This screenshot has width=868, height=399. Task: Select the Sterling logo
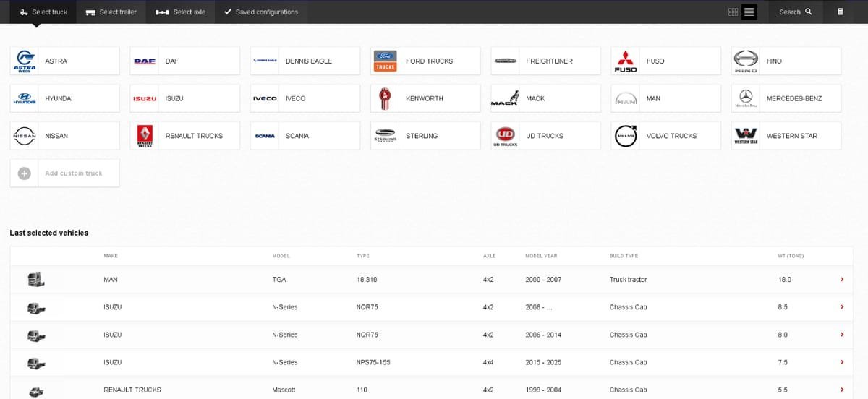pos(385,136)
